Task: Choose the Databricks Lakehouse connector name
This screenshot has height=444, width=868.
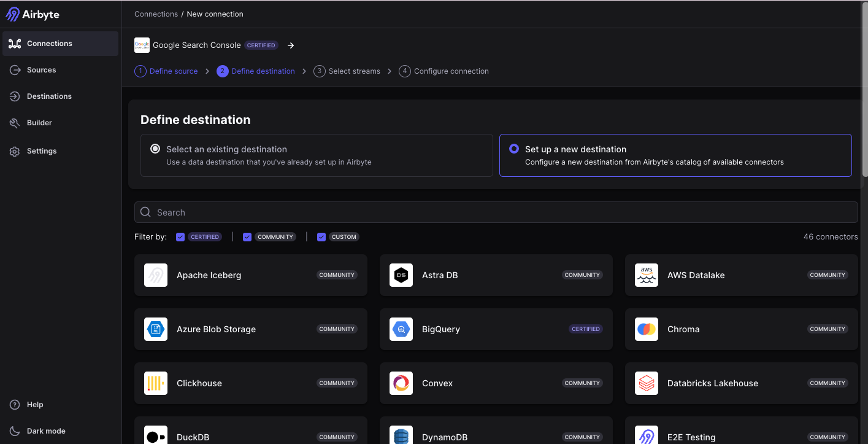Action: tap(713, 383)
